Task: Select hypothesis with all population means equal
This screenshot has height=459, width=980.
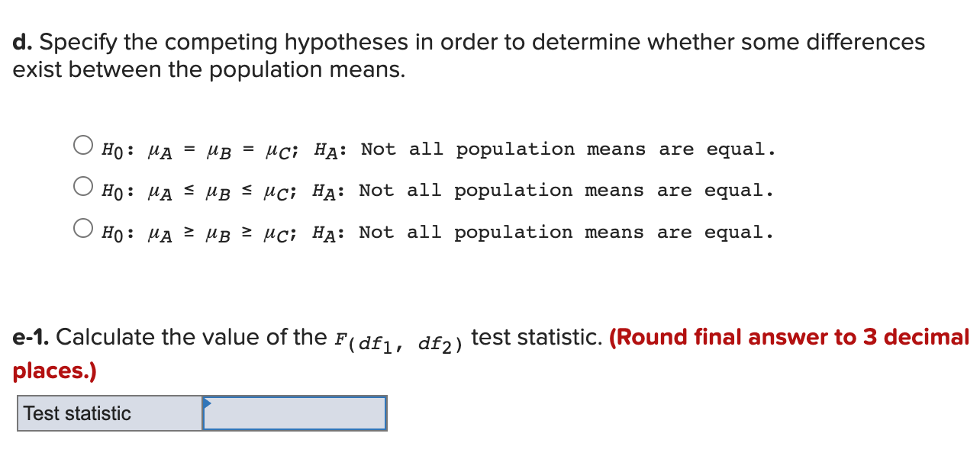Action: [82, 143]
